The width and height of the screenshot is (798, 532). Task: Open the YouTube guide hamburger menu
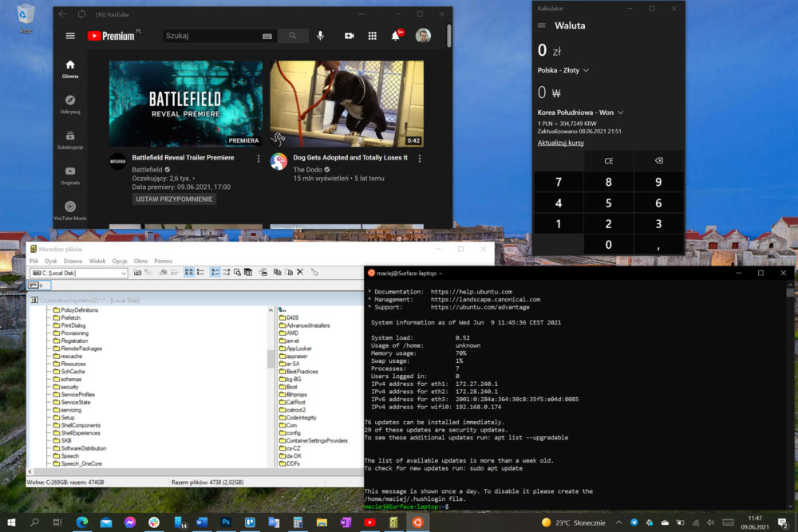70,36
